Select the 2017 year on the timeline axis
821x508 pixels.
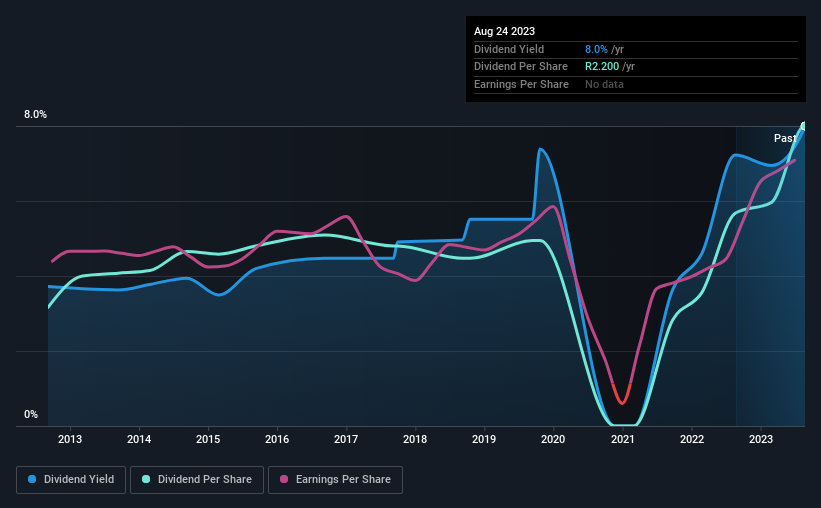[x=346, y=439]
